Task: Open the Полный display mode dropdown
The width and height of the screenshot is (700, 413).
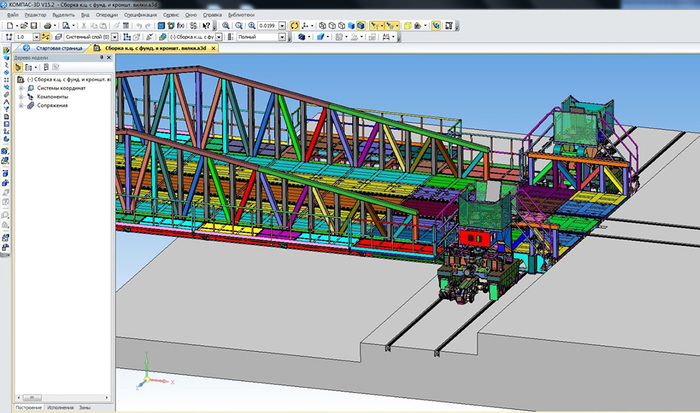Action: coord(283,37)
